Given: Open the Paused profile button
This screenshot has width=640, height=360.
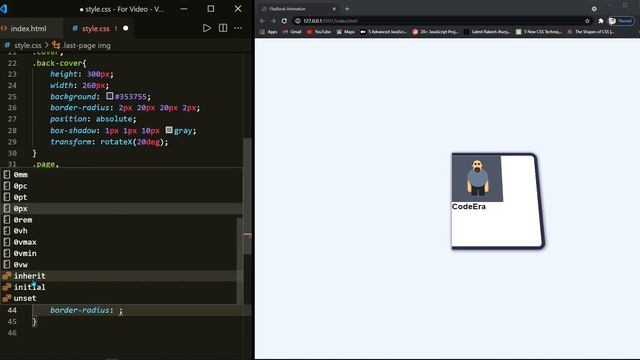Looking at the screenshot, I should click(621, 21).
